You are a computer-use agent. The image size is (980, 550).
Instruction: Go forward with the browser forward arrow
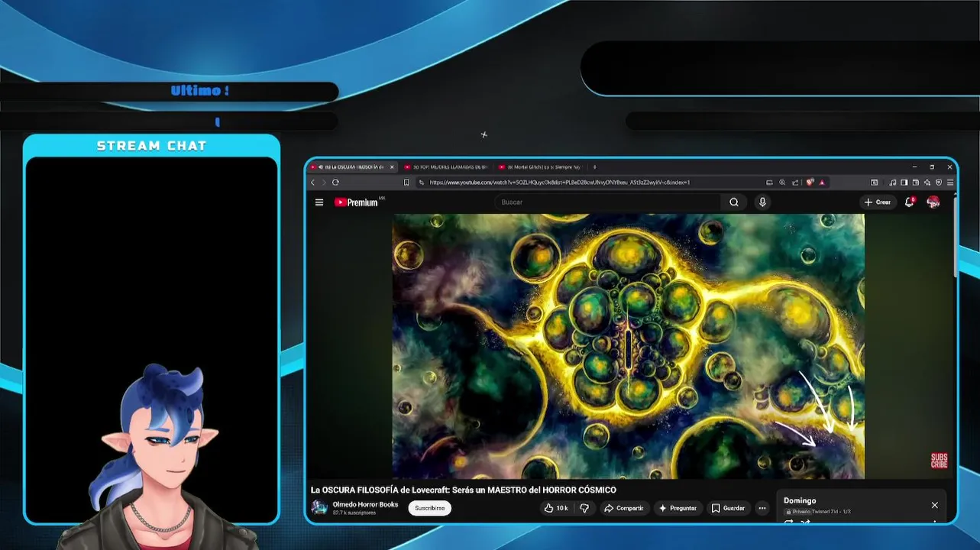click(x=323, y=183)
